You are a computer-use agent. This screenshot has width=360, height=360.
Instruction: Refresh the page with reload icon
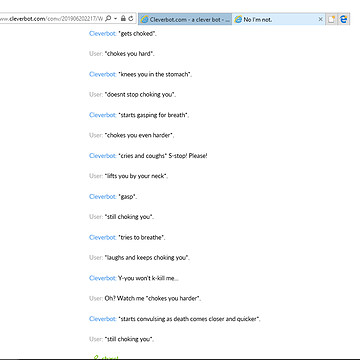[131, 19]
